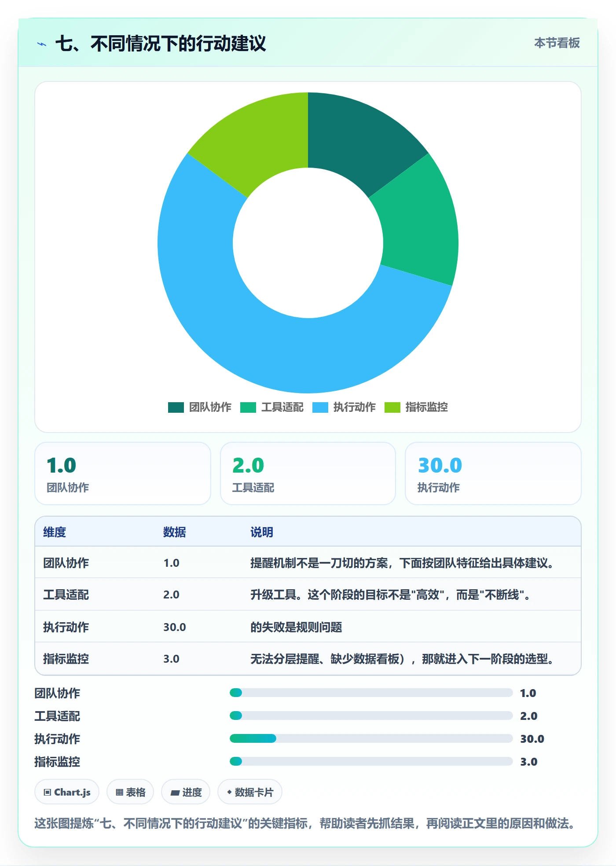Toggle 指标监控 legend entry
The height and width of the screenshot is (866, 616).
click(416, 407)
